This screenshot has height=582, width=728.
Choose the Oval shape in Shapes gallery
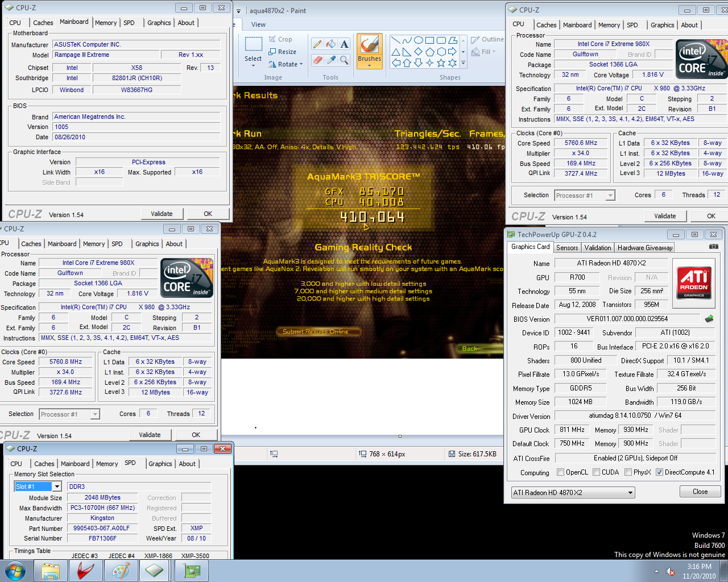click(x=418, y=40)
